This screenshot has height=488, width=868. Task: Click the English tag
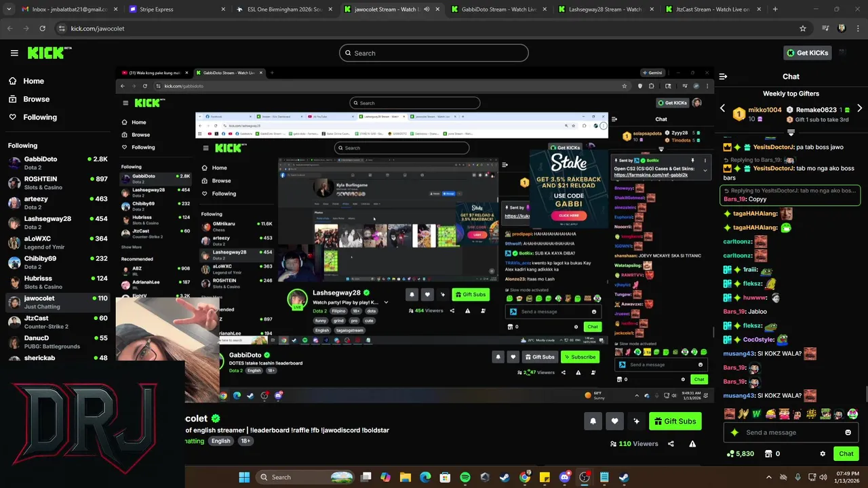220,441
